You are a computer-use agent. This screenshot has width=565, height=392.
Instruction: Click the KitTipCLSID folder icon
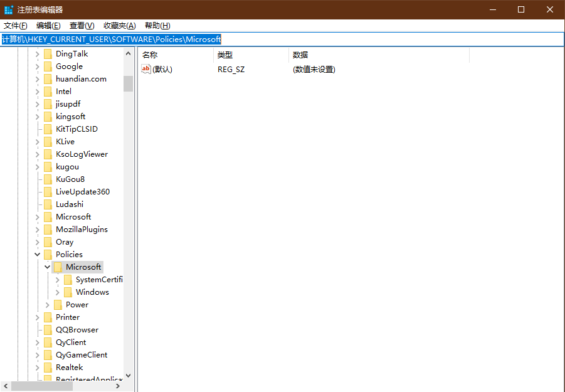48,129
